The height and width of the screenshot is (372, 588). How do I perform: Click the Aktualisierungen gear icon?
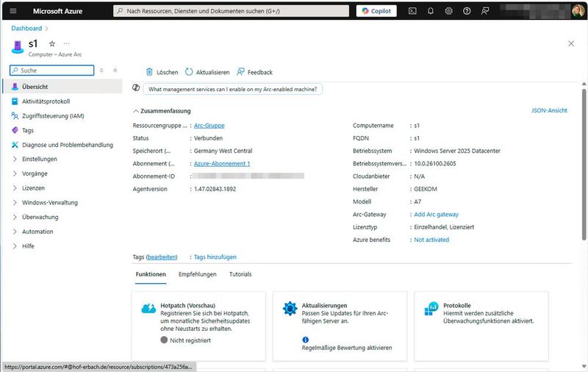point(290,308)
